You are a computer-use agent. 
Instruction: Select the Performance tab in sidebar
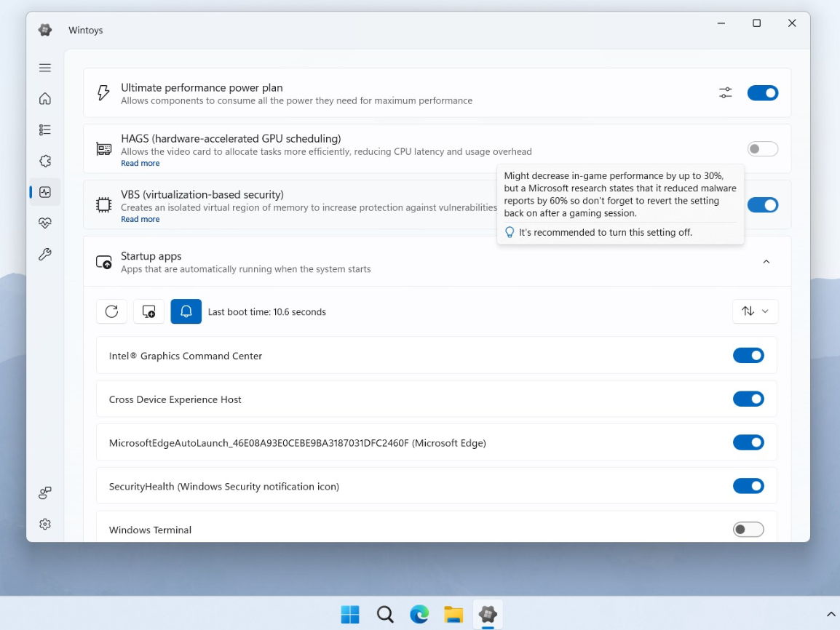pos(45,192)
